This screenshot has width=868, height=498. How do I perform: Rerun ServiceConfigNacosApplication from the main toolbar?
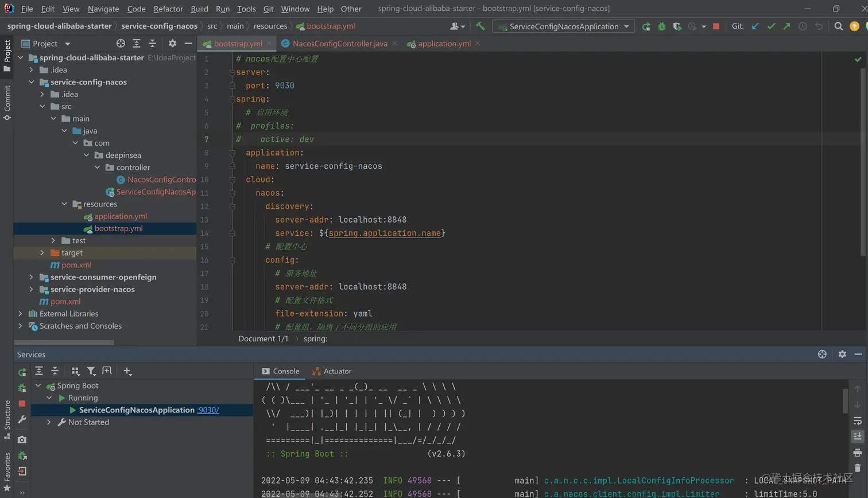(x=646, y=26)
